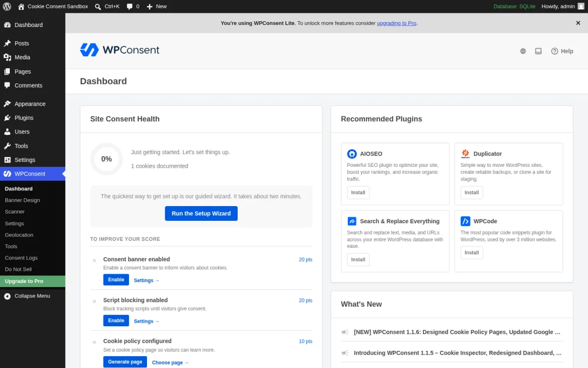The width and height of the screenshot is (588, 368).
Task: Click Choose page link
Action: pos(170,362)
